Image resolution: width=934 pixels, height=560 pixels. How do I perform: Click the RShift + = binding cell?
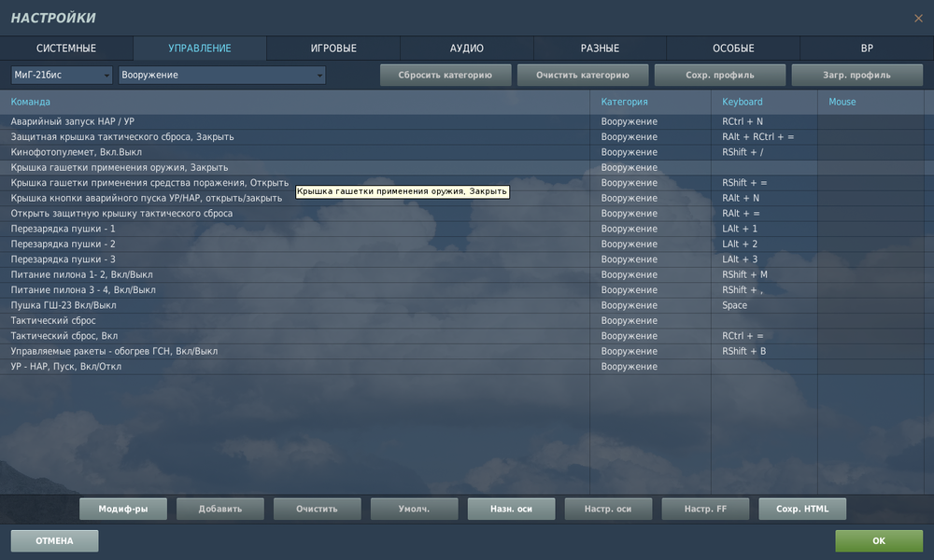(764, 183)
